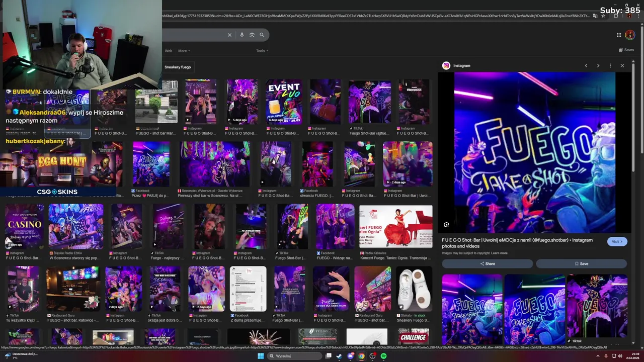Expand the More search filters menu
Screen dimensions: 644x362
click(x=184, y=51)
